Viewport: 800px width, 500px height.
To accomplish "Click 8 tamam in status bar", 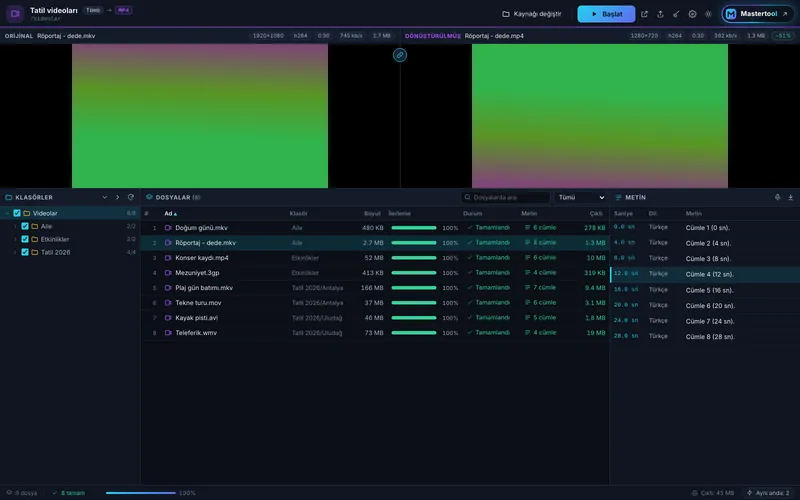I will click(x=69, y=493).
